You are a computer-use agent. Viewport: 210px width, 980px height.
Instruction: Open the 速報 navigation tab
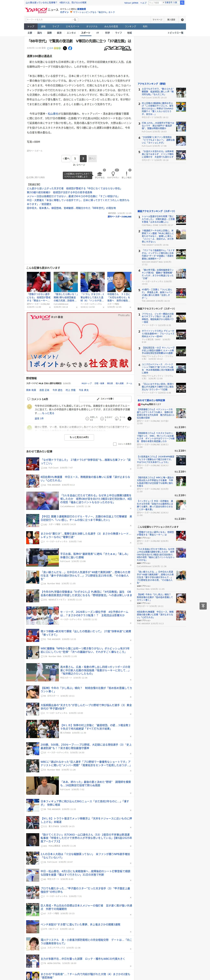43,27
